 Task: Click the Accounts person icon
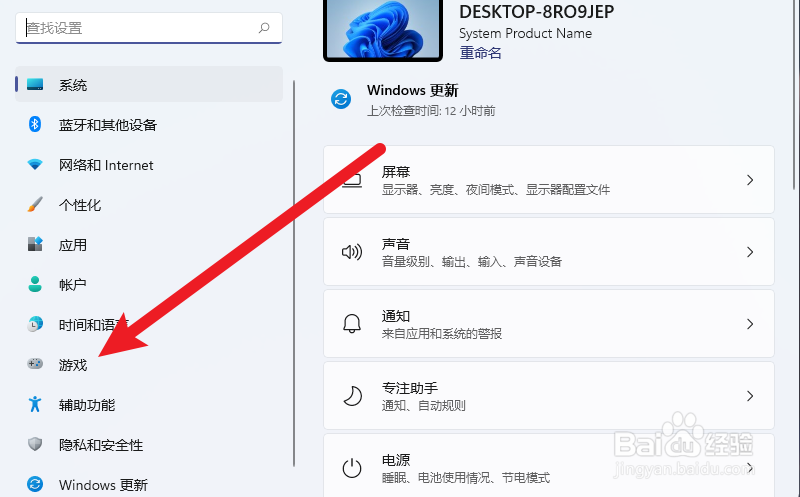pyautogui.click(x=35, y=284)
